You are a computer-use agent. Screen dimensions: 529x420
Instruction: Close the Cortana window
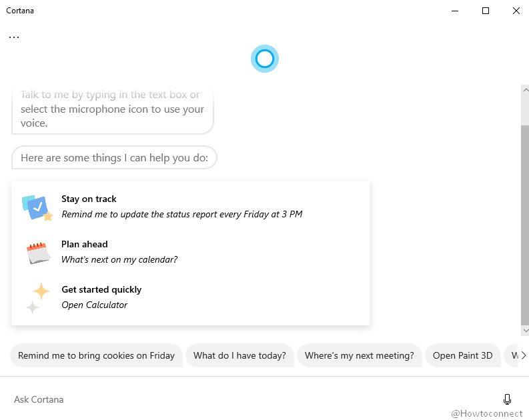click(516, 11)
